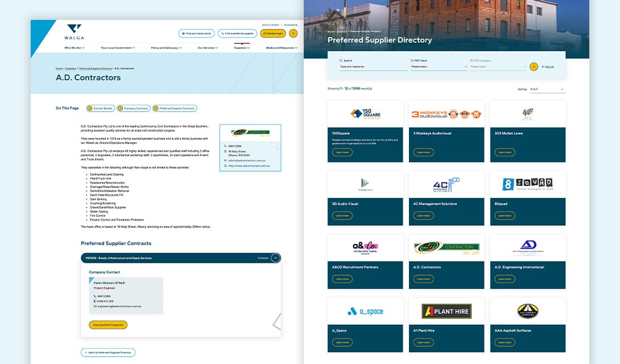
Task: Click the AAA Asphalt Surfaces logo
Action: (528, 311)
